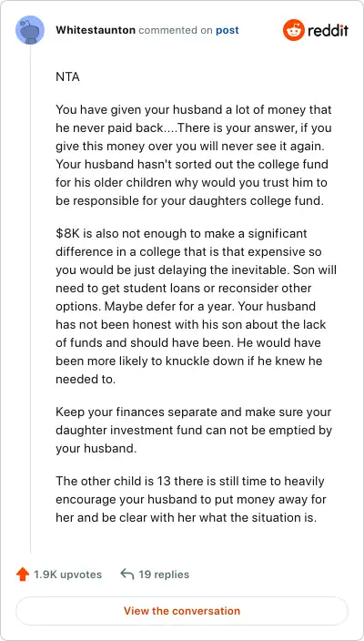Upvote the comment with the orange arrow
This screenshot has width=364, height=641.
coord(23,575)
